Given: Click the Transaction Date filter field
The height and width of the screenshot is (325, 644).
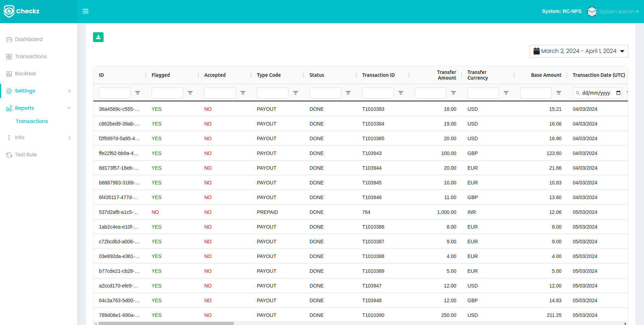Looking at the screenshot, I should (597, 93).
